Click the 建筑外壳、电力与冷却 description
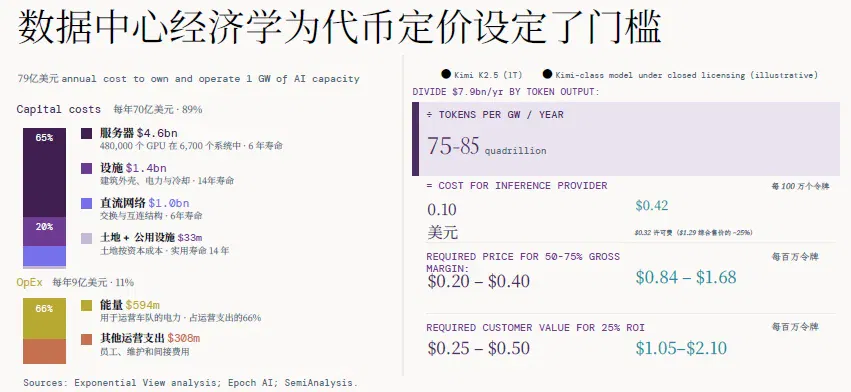The image size is (851, 392). [x=167, y=181]
